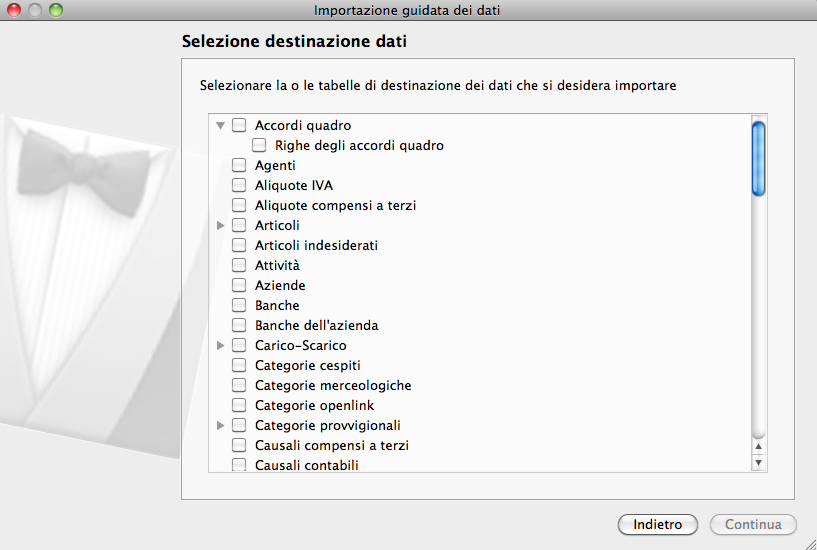Select the Attività row label
The height and width of the screenshot is (550, 817).
coord(277,266)
